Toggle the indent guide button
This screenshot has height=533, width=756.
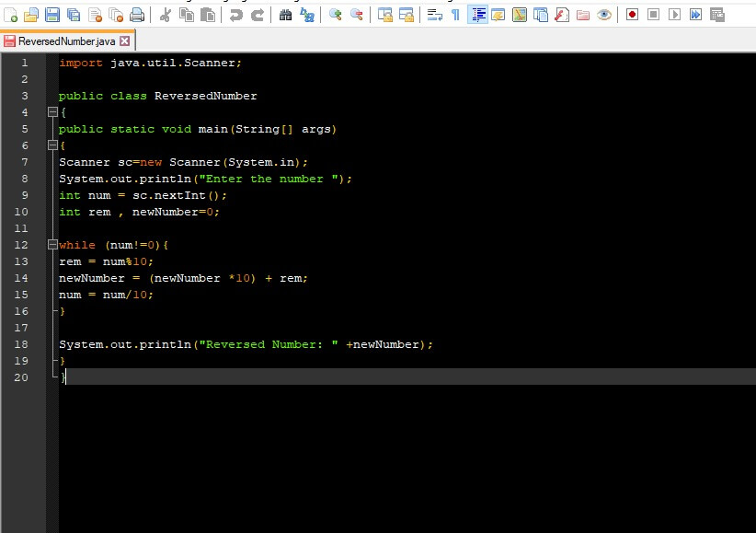click(x=477, y=15)
